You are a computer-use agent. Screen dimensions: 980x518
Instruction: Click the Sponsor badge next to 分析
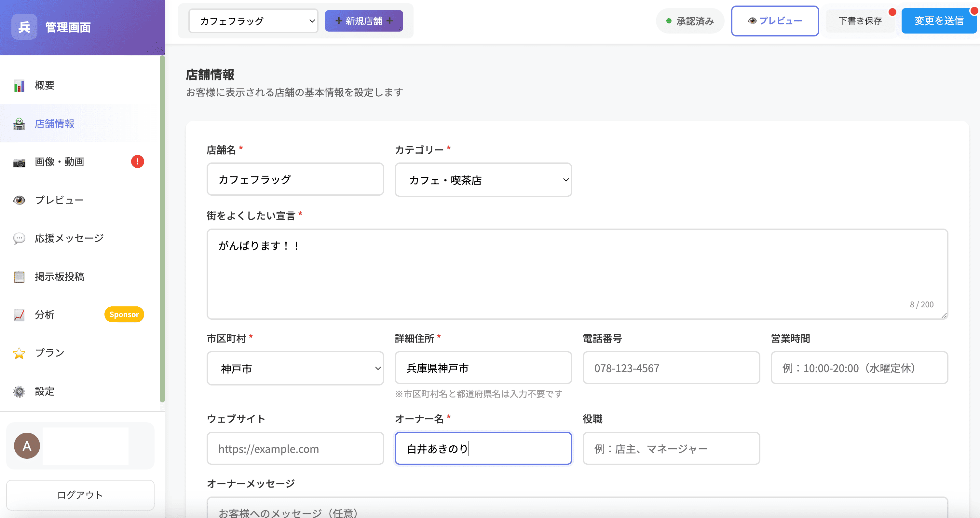[124, 315]
